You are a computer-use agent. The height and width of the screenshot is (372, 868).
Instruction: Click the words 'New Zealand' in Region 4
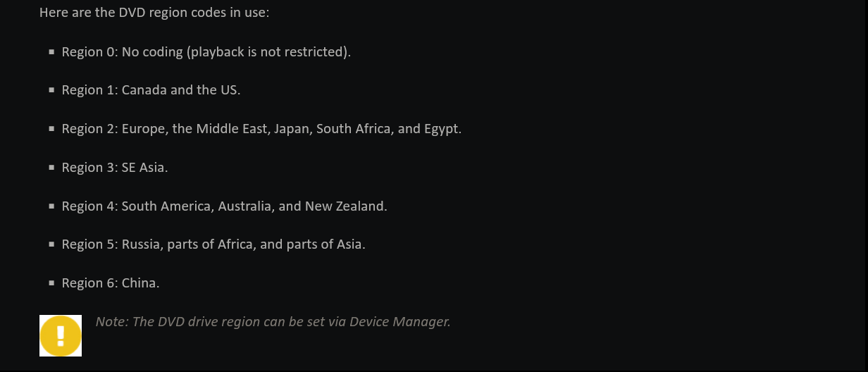point(345,206)
